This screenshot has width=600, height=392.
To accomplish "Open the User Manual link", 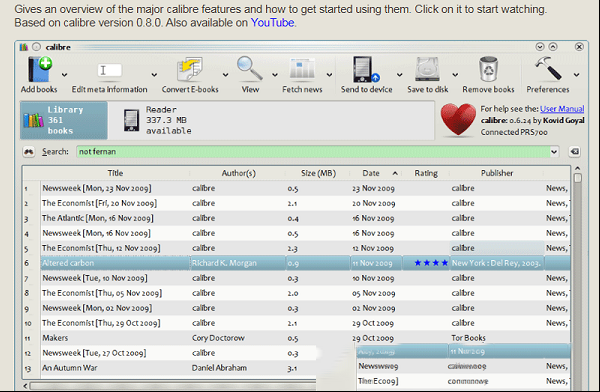I will click(x=562, y=109).
